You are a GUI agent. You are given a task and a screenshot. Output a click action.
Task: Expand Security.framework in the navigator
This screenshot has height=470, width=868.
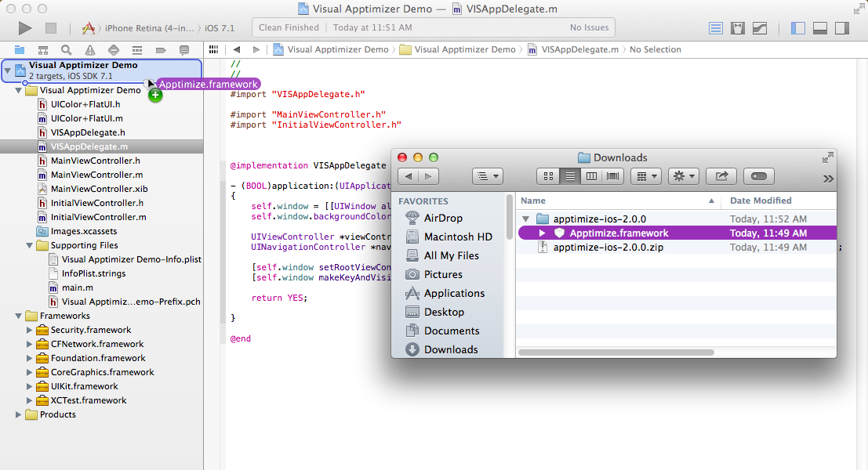point(30,330)
